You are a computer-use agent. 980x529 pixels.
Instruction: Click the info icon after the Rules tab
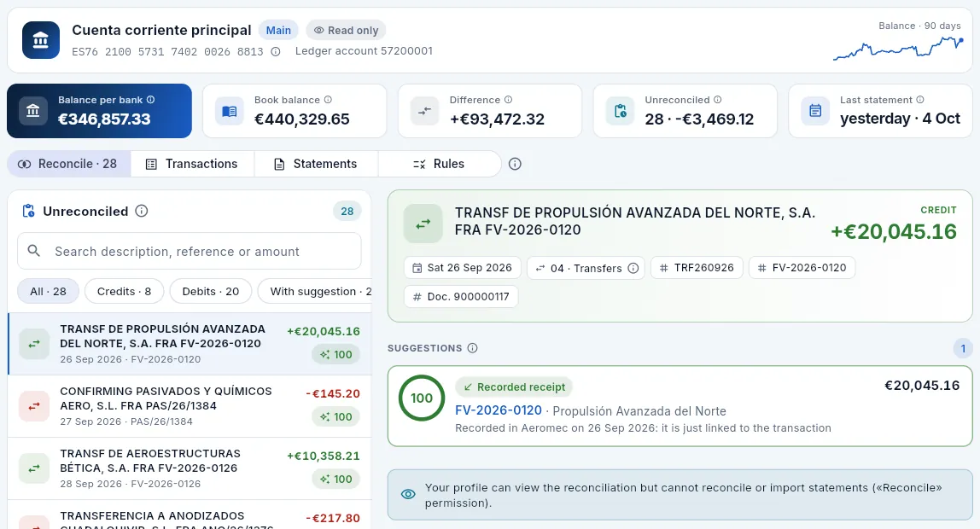click(x=515, y=164)
